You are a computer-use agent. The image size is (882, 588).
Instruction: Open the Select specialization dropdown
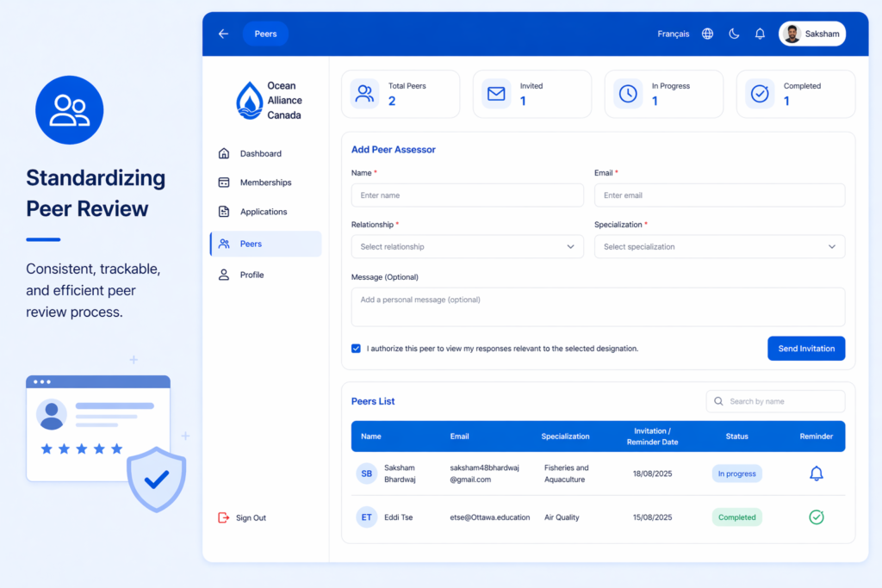[719, 247]
